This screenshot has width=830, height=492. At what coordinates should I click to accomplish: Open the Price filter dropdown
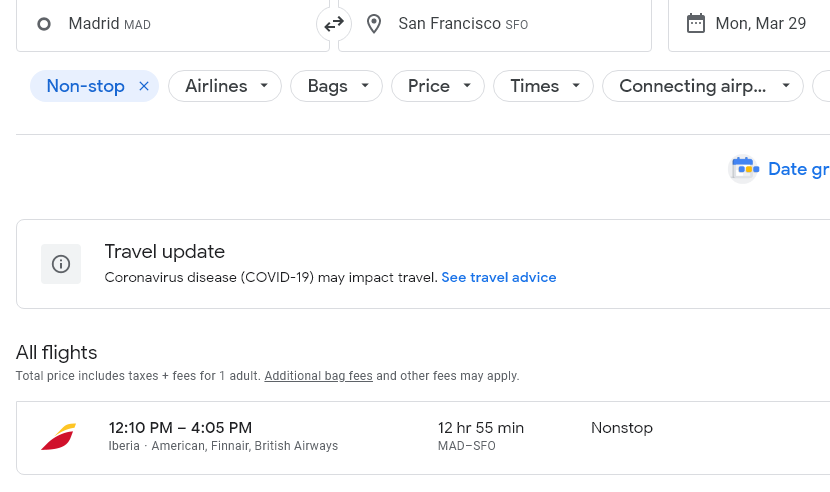(438, 86)
